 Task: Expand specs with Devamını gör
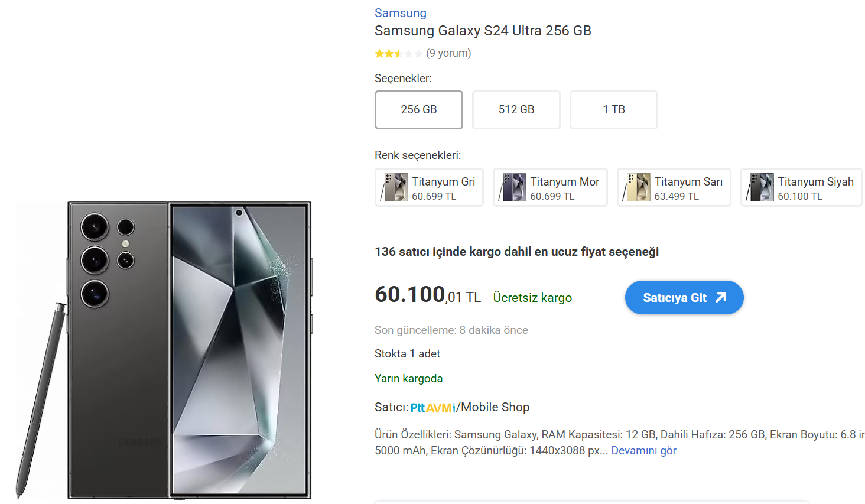pos(643,451)
